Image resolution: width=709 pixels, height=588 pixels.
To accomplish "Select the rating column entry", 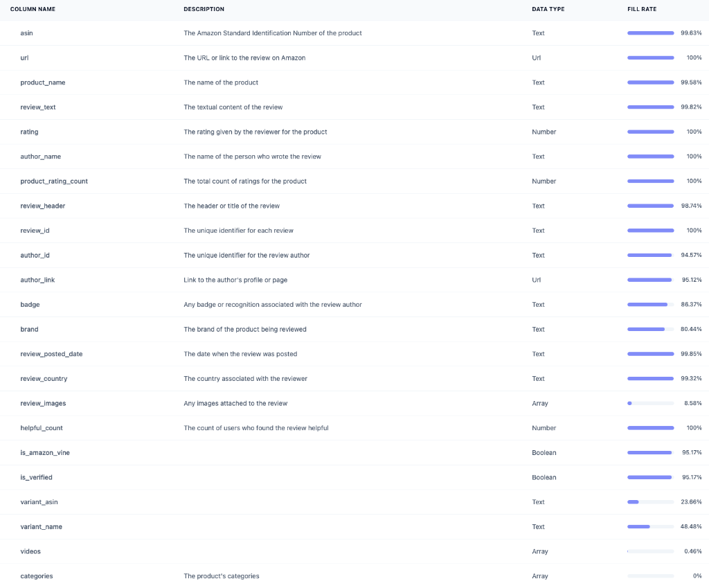I will (28, 132).
